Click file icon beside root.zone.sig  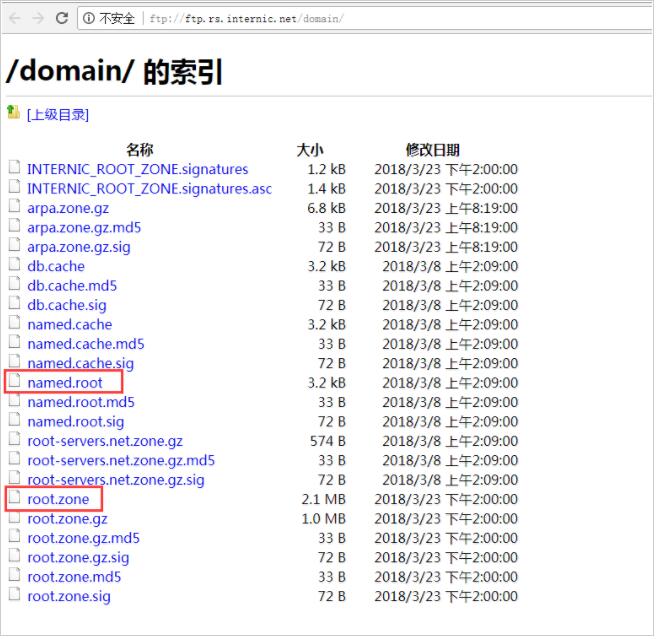(14, 593)
